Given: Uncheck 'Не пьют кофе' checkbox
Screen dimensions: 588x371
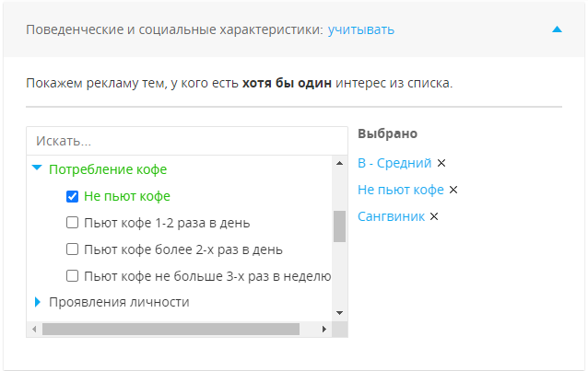Looking at the screenshot, I should click(x=73, y=196).
